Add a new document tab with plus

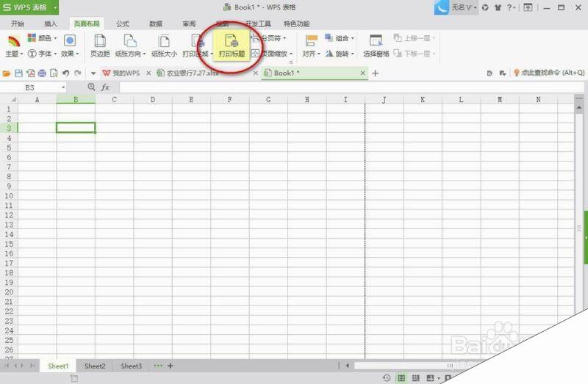[375, 73]
